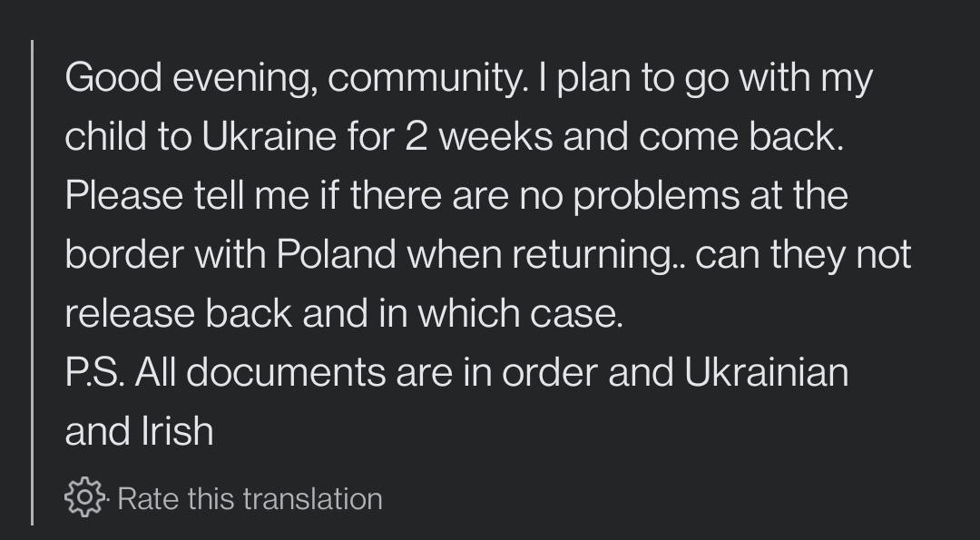Click the gear icon beside Rate this translation
Viewport: 980px width, 540px height.
click(x=85, y=497)
